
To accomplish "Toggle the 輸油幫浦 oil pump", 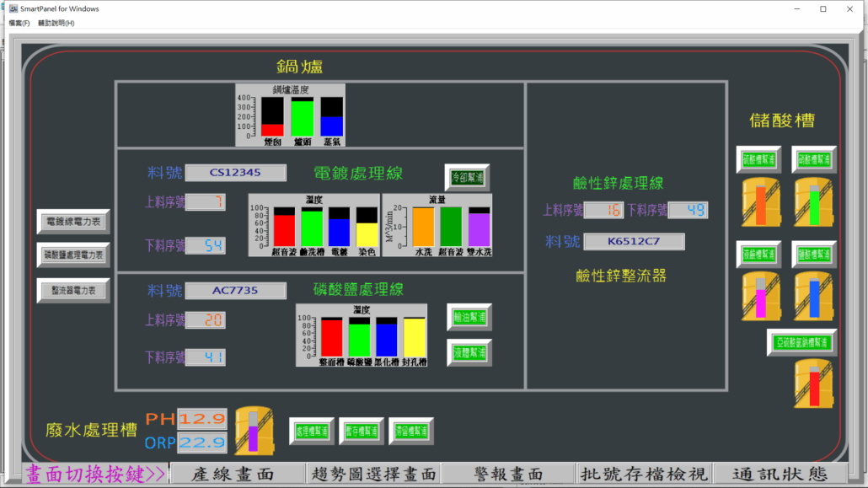I will click(469, 317).
